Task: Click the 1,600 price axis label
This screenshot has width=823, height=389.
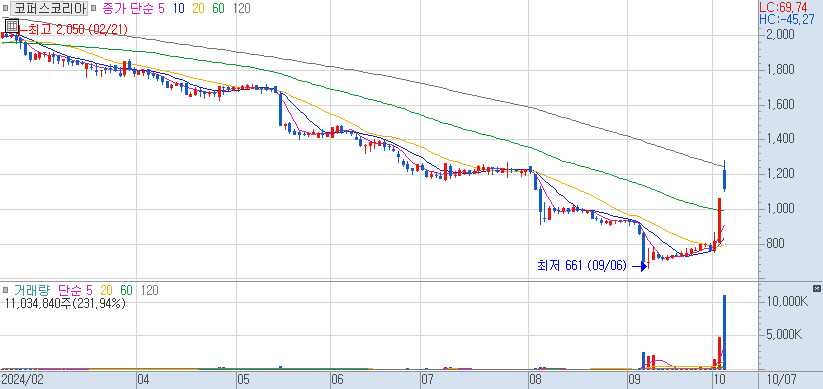Action: [780, 105]
